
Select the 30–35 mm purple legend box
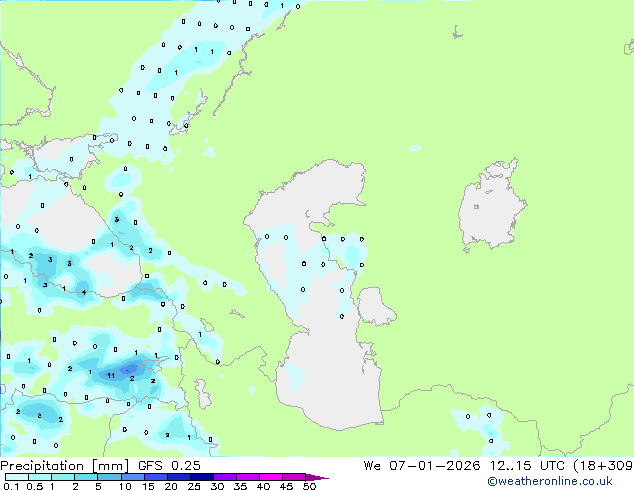(224, 477)
